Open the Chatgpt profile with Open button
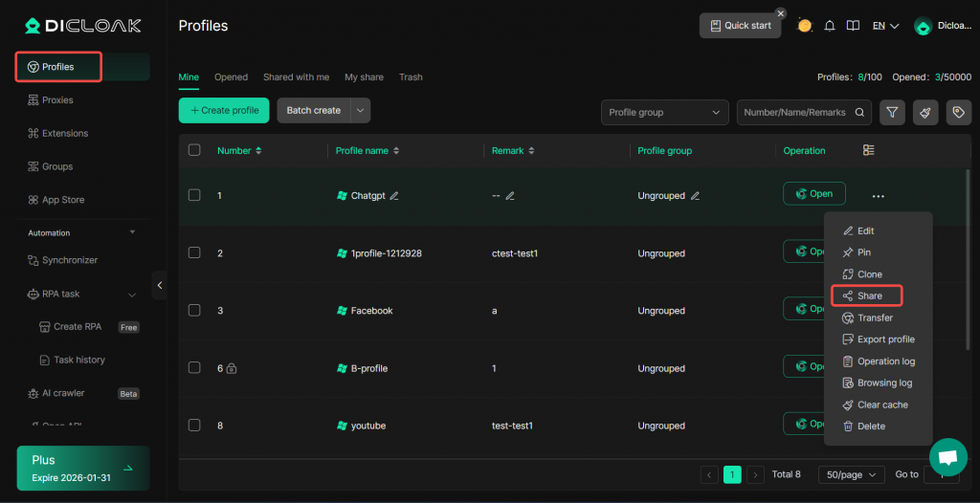980x503 pixels. point(813,193)
